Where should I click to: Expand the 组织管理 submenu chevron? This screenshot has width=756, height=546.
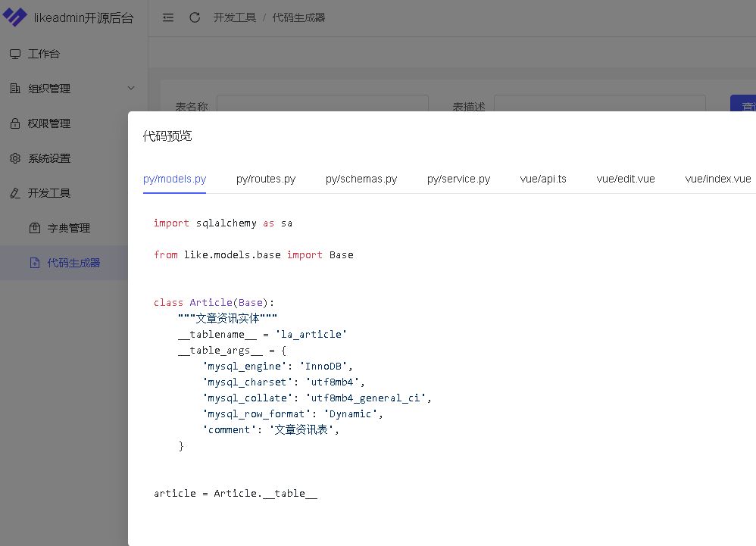pos(130,88)
